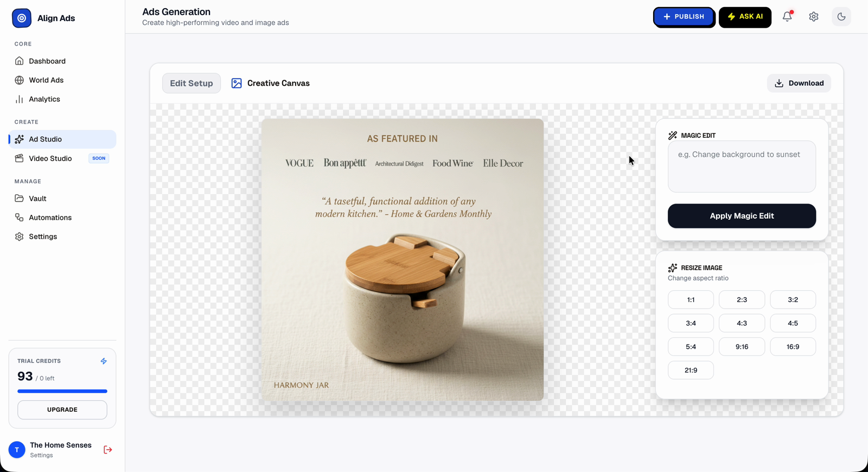Open The Home Senses account
Image resolution: width=868 pixels, height=472 pixels.
(x=61, y=450)
